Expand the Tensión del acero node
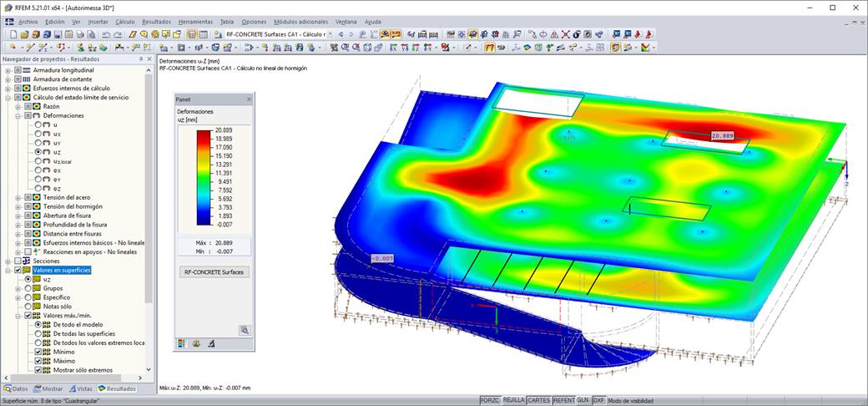The width and height of the screenshot is (868, 406). (x=18, y=197)
